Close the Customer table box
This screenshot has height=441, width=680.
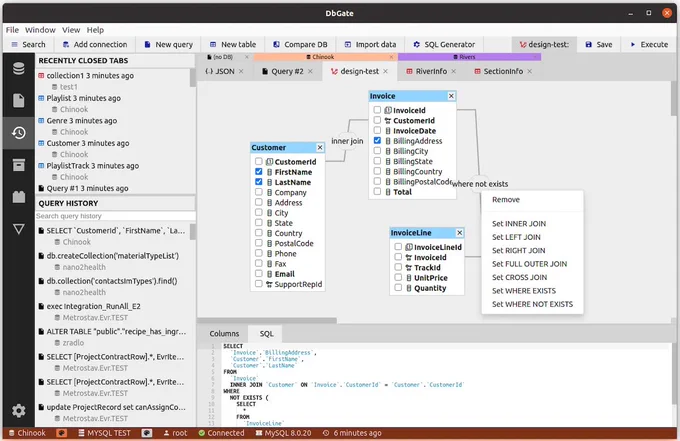coord(320,147)
